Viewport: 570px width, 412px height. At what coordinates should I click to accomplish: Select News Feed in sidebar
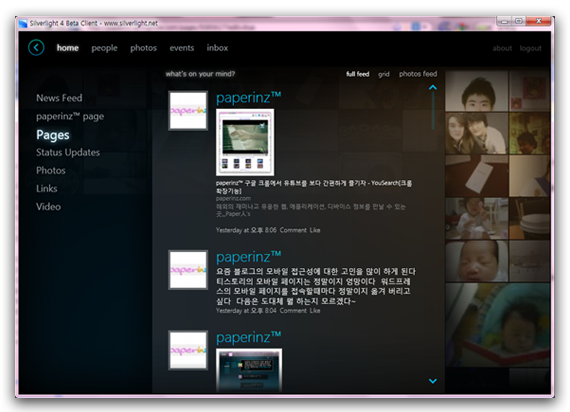pos(59,98)
